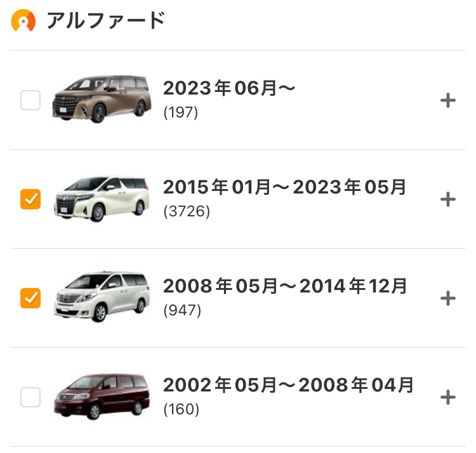Uncheck the 2015年01月〜2023年05月 checkbox
The width and height of the screenshot is (476, 453).
tap(30, 199)
